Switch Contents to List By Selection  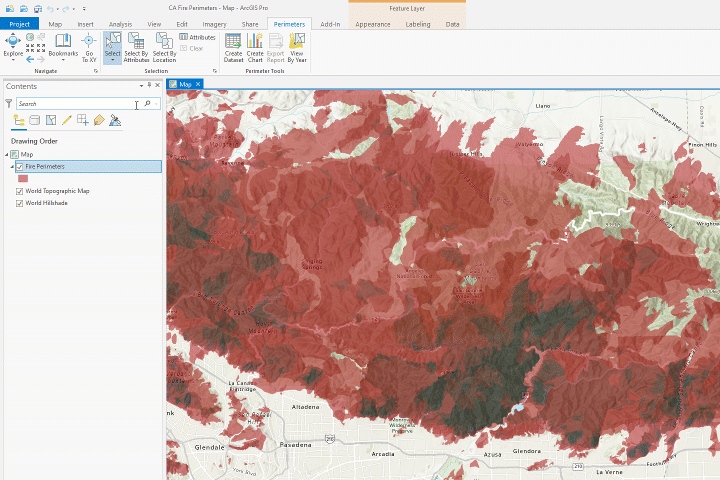pyautogui.click(x=51, y=120)
